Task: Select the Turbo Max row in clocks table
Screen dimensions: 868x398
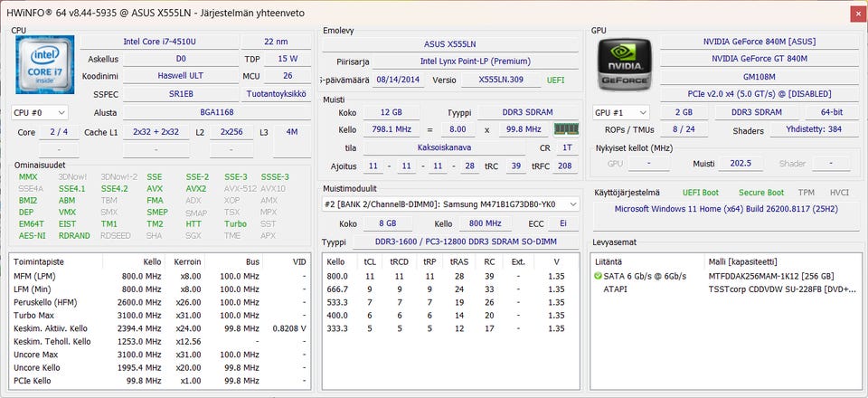Action: pyautogui.click(x=158, y=316)
